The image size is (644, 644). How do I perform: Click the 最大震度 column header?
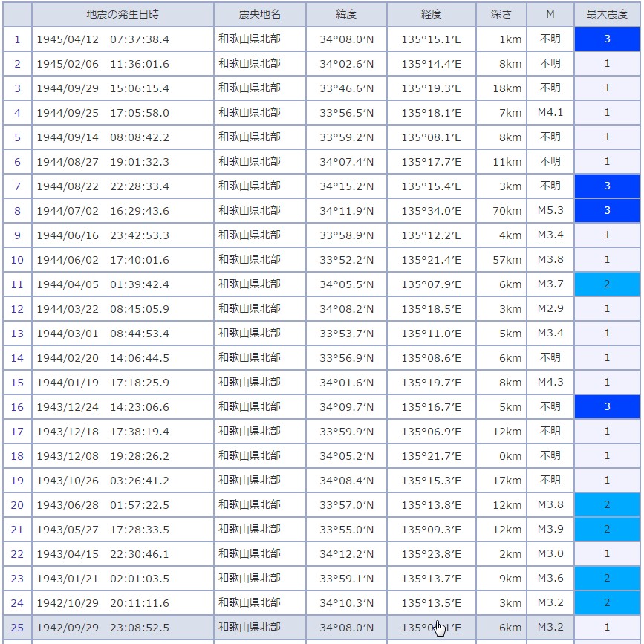pos(607,14)
